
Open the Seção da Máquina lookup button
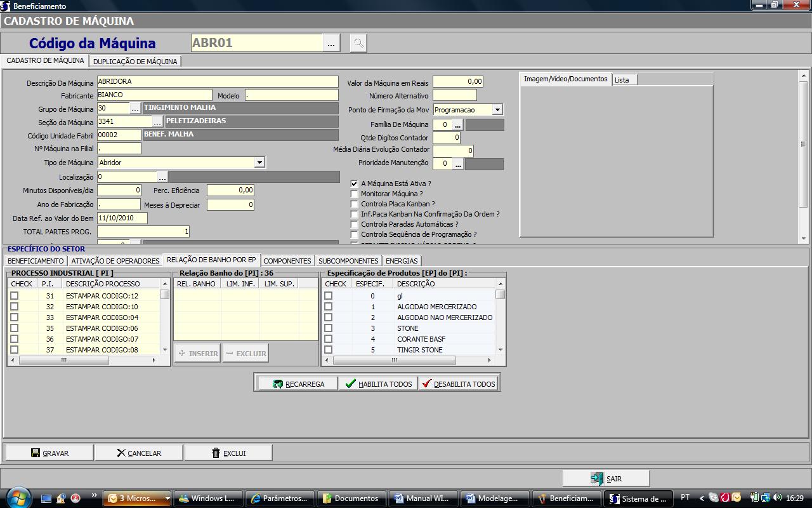coord(157,122)
